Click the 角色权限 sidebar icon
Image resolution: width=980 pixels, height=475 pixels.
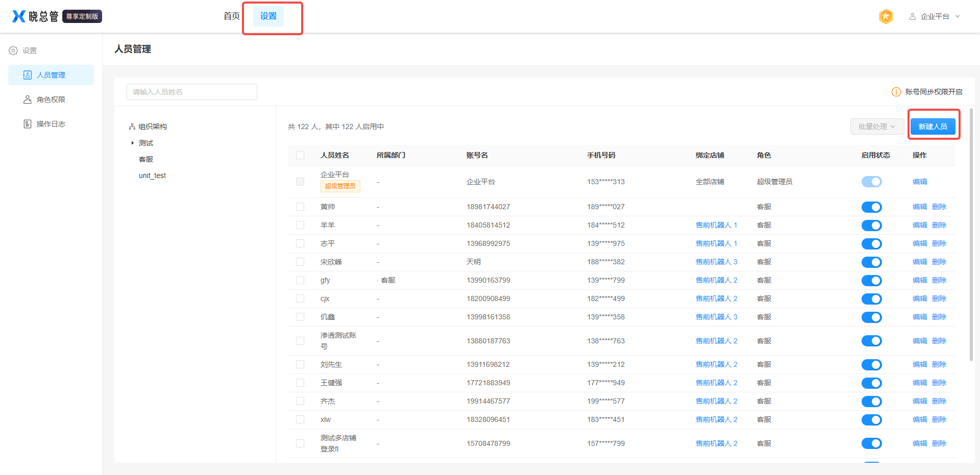[28, 99]
